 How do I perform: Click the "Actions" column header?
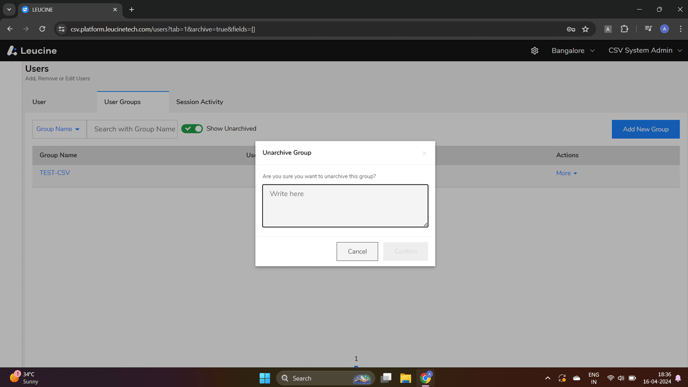point(567,155)
